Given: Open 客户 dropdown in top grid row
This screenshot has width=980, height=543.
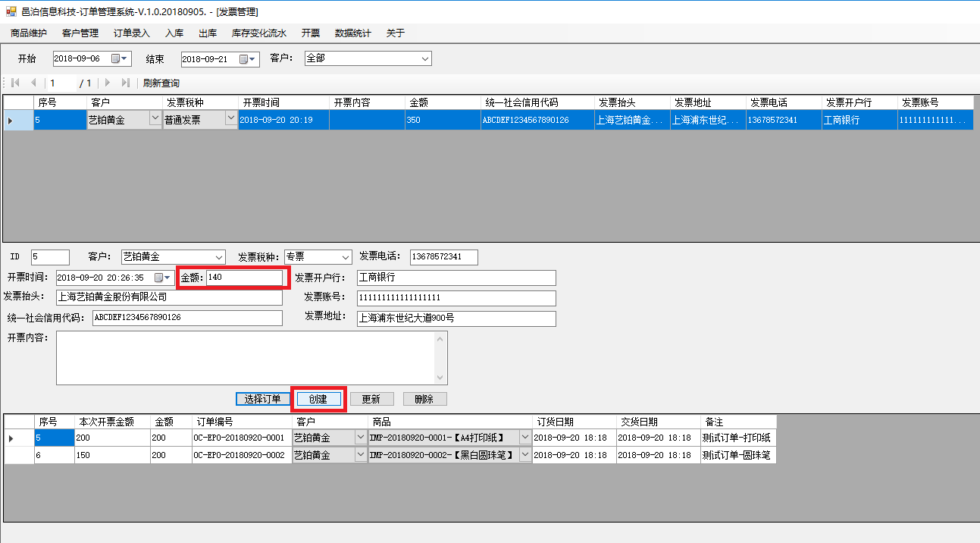Looking at the screenshot, I should pyautogui.click(x=155, y=119).
